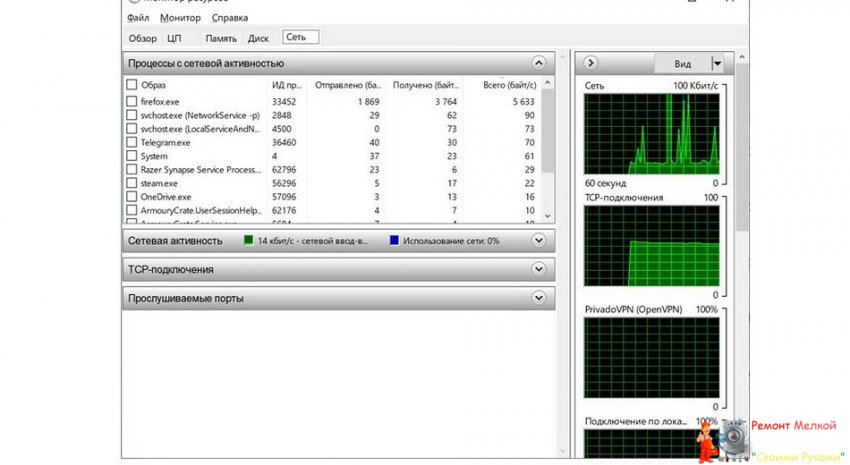Viewport: 850px width, 465px height.
Task: Open the Файл menu
Action: (139, 17)
